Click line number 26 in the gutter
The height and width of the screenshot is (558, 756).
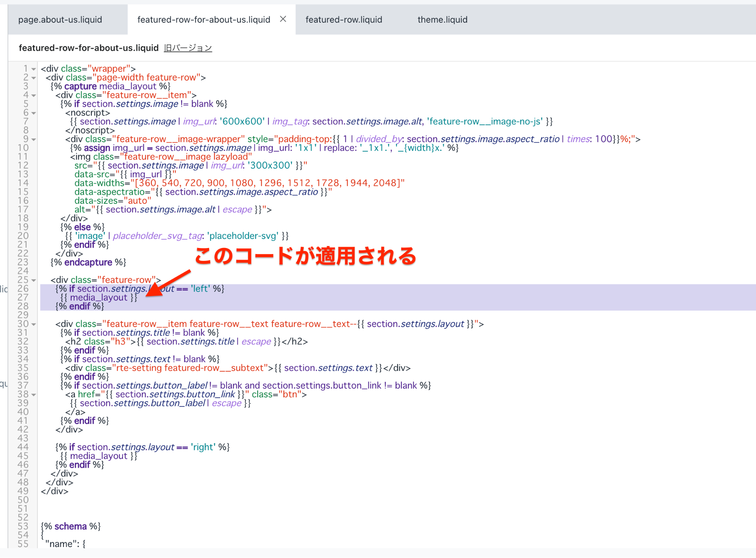pyautogui.click(x=23, y=289)
